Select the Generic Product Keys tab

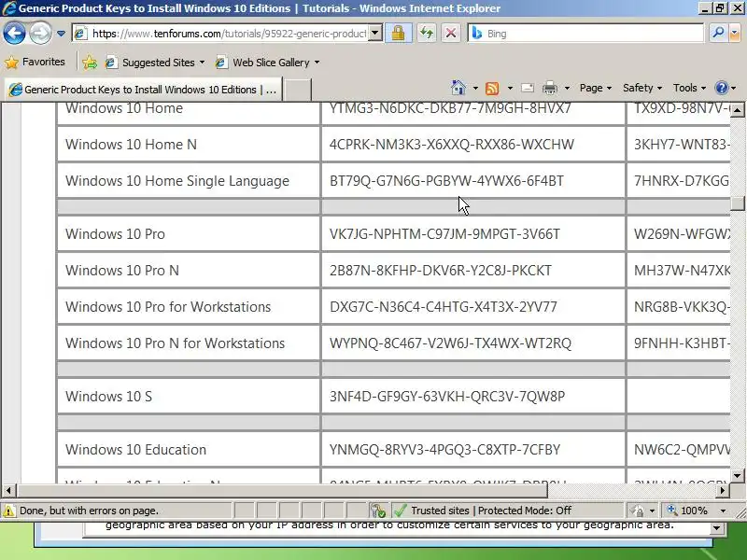143,90
